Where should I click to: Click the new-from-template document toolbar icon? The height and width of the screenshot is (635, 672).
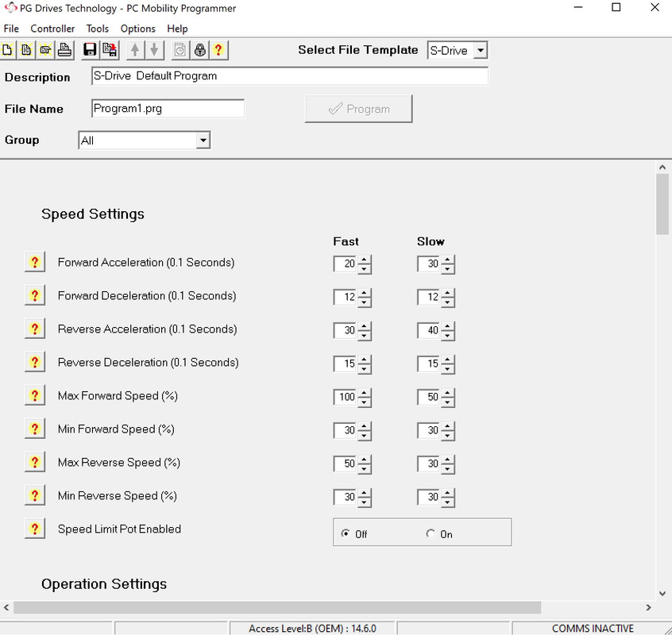pyautogui.click(x=26, y=50)
